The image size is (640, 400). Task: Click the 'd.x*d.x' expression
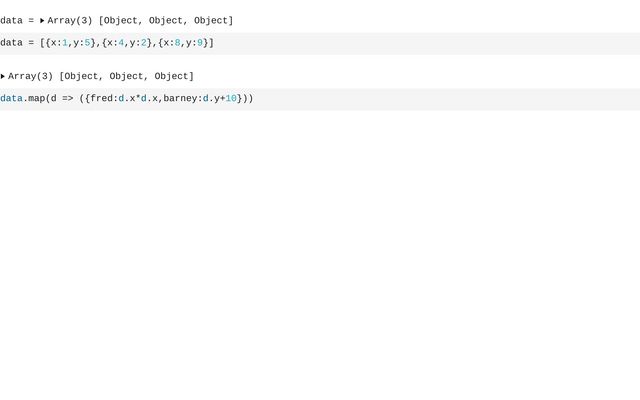(x=138, y=99)
